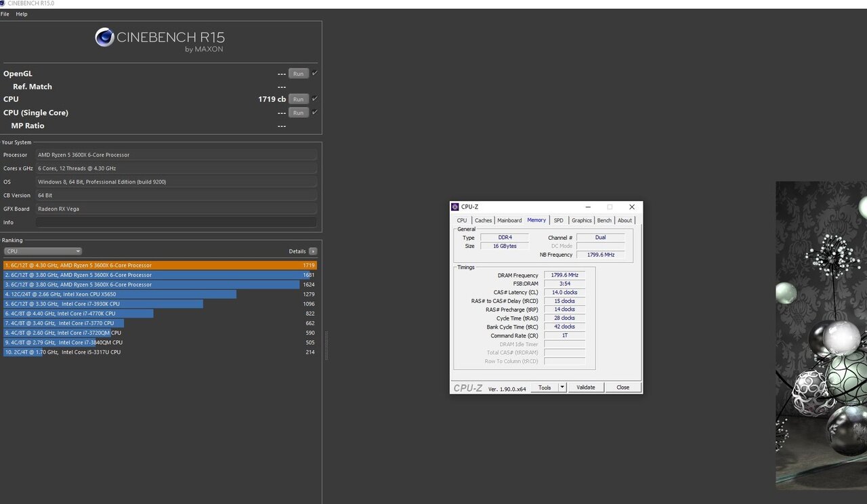
Task: Select the Intel Core i7-4770K row
Action: coord(160,314)
